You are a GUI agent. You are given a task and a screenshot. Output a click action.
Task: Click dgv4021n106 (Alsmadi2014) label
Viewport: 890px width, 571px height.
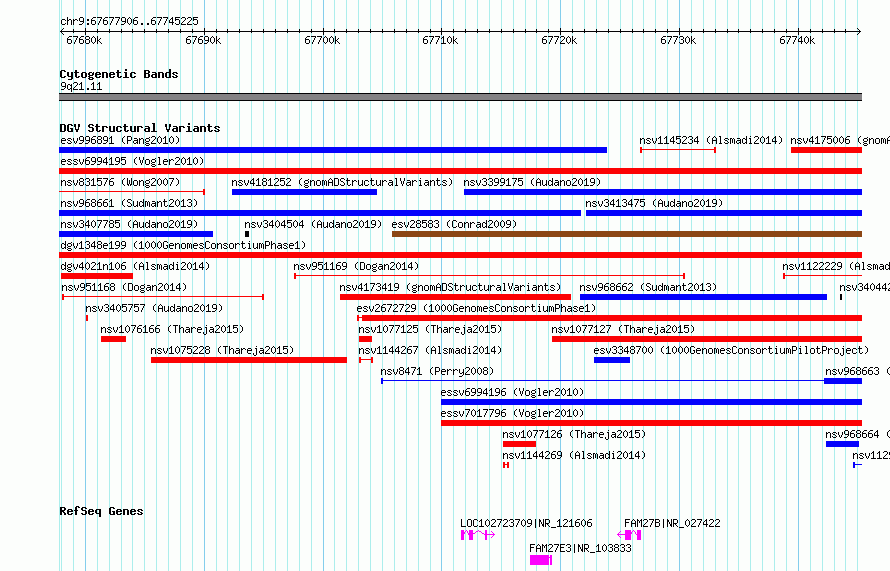135,266
